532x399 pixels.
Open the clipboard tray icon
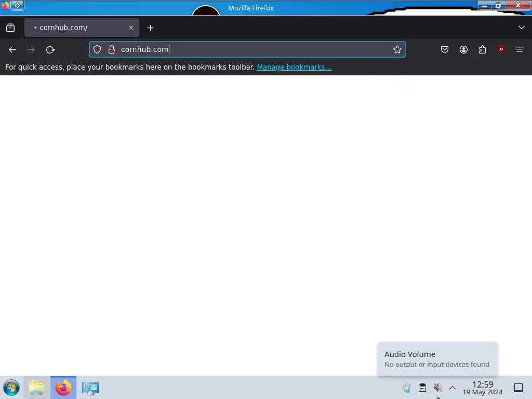(x=422, y=388)
